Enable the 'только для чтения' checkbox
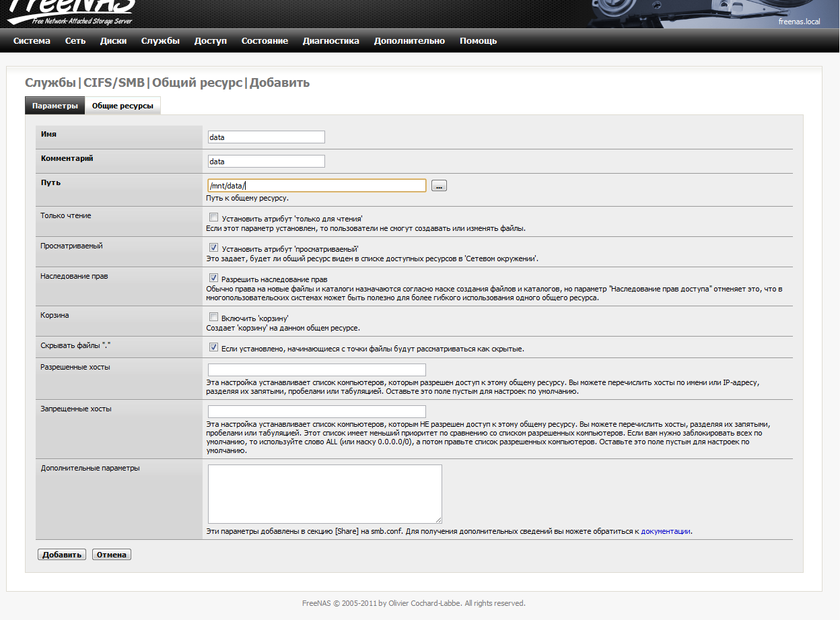The image size is (840, 620). 213,217
